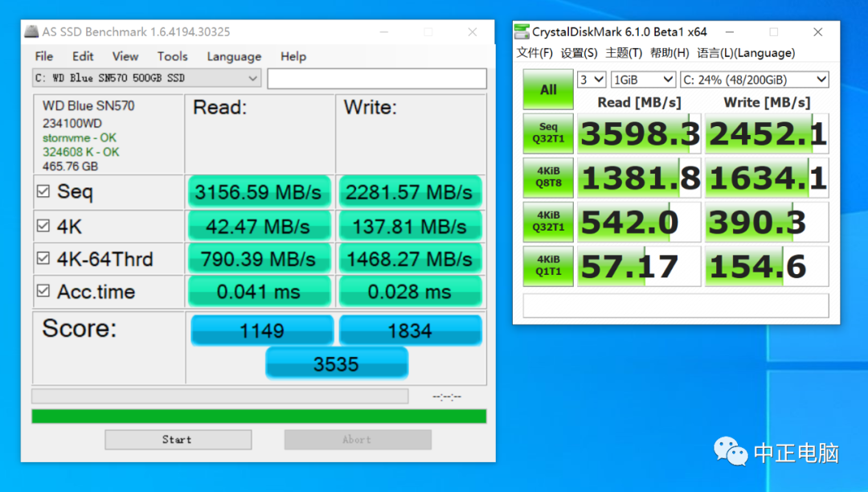Click the empty text field beside drive dropdown

pos(377,79)
